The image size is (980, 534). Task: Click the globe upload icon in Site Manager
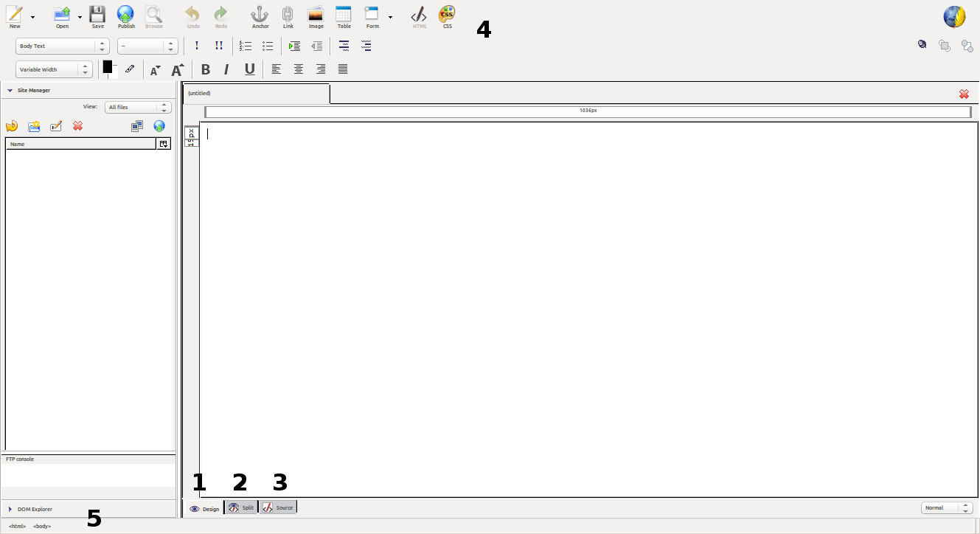tap(159, 126)
